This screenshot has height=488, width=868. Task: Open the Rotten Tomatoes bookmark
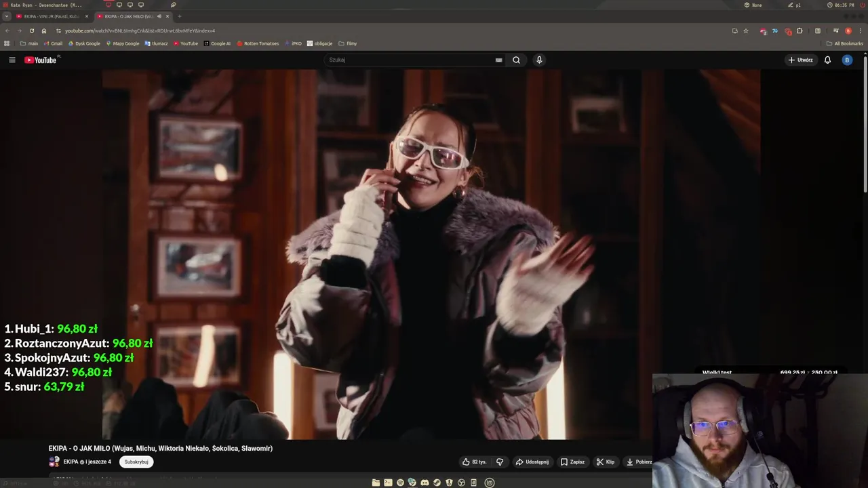(258, 43)
